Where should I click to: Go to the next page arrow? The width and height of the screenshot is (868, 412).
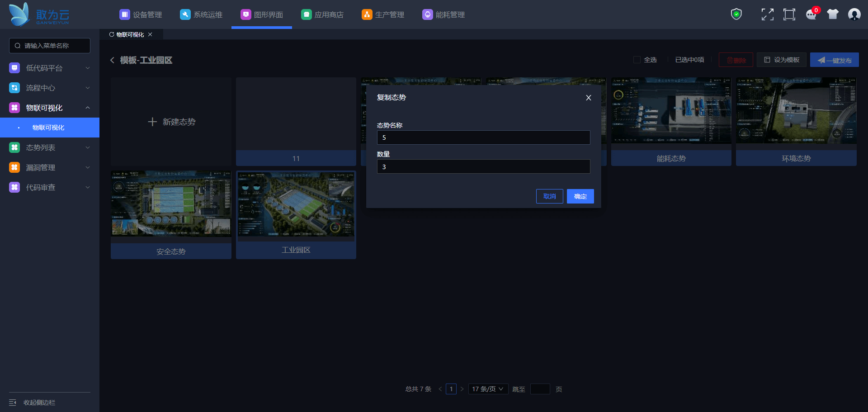(462, 389)
